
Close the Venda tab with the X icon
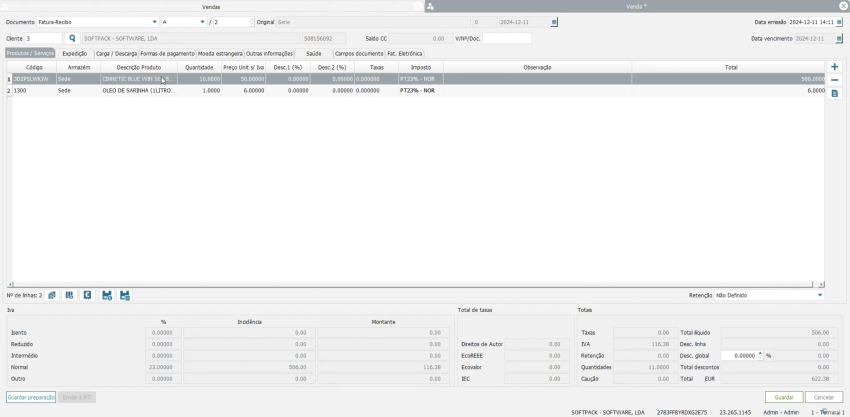click(843, 6)
